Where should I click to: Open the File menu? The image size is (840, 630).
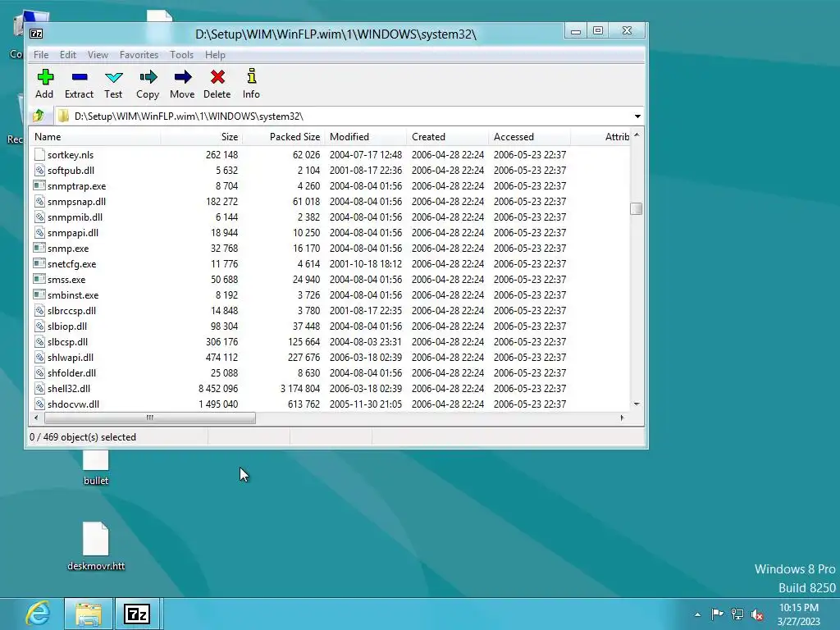41,55
